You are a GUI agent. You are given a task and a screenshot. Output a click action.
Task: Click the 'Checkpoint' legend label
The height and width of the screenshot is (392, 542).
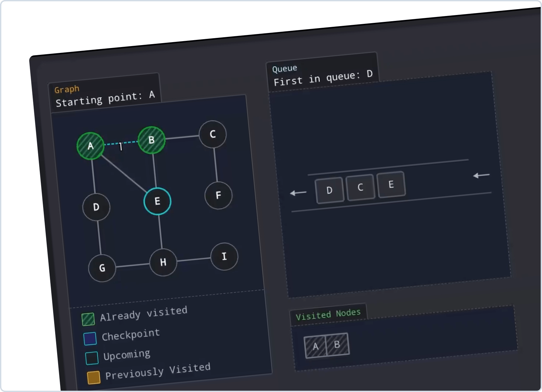click(x=131, y=335)
